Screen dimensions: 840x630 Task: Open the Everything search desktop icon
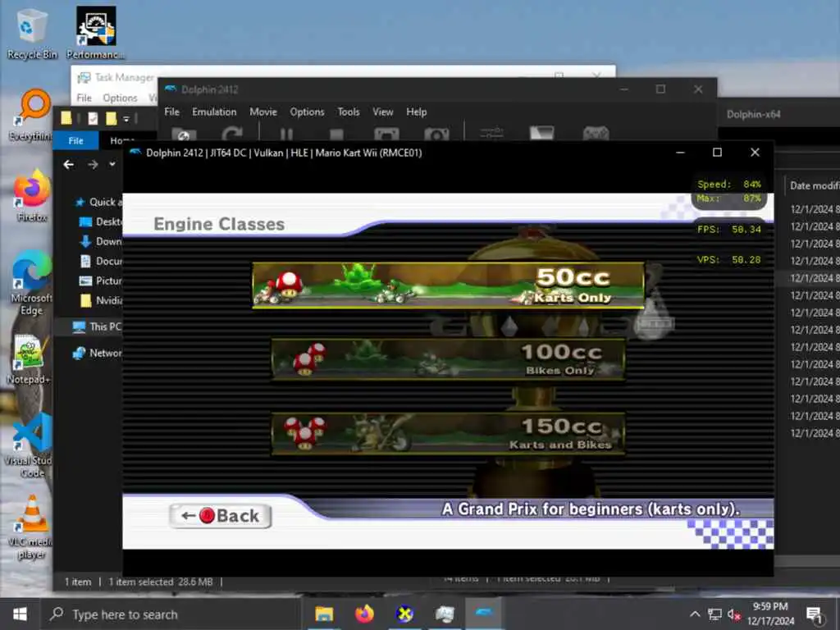32,116
